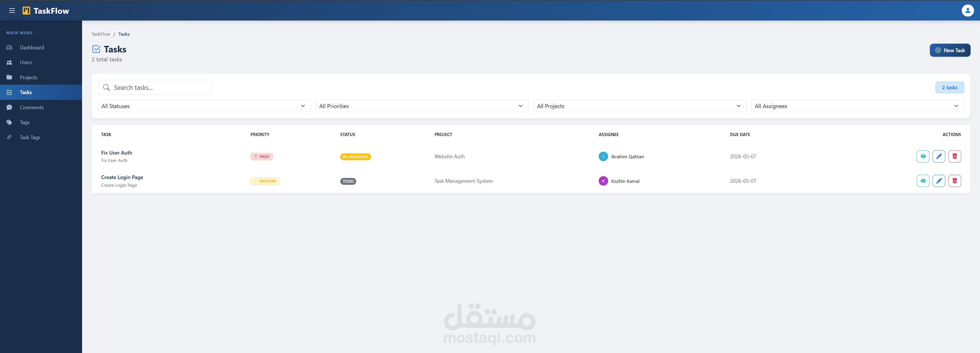Click the Tasks checkbox icon in sidebar
The image size is (980, 353).
pos(9,92)
